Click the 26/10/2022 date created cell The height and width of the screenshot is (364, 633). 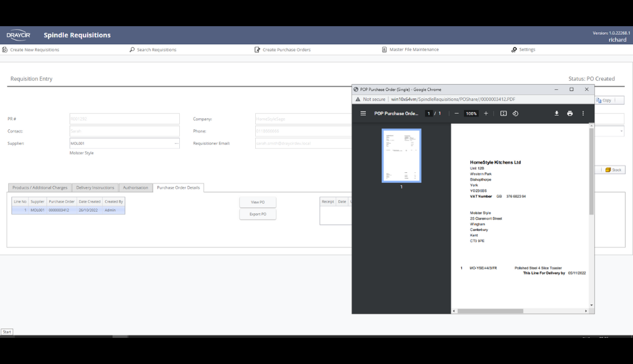point(89,210)
